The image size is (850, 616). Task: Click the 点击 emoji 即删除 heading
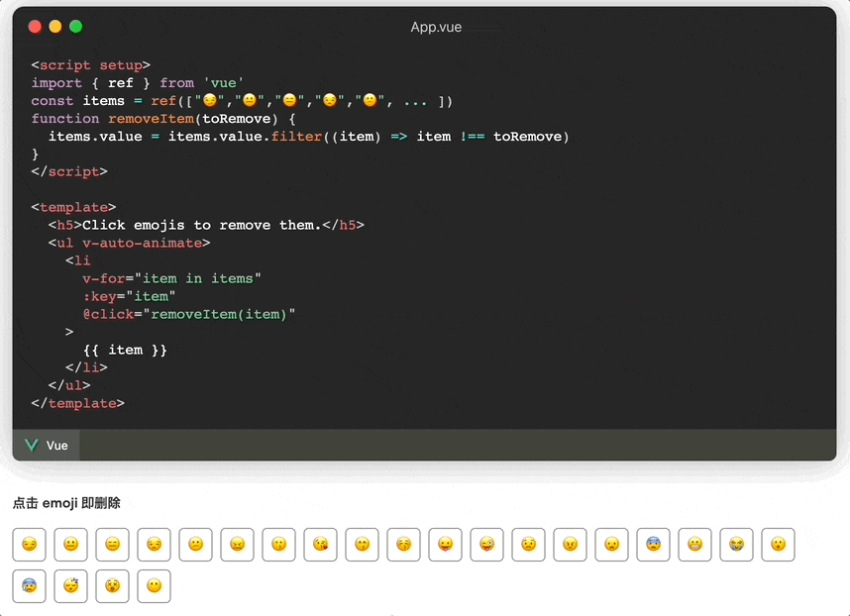[66, 503]
